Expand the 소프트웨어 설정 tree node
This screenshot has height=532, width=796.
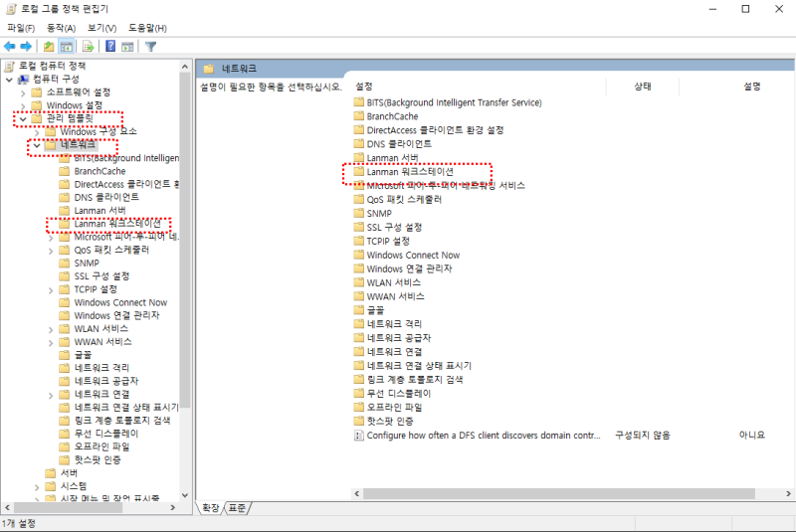click(x=23, y=92)
